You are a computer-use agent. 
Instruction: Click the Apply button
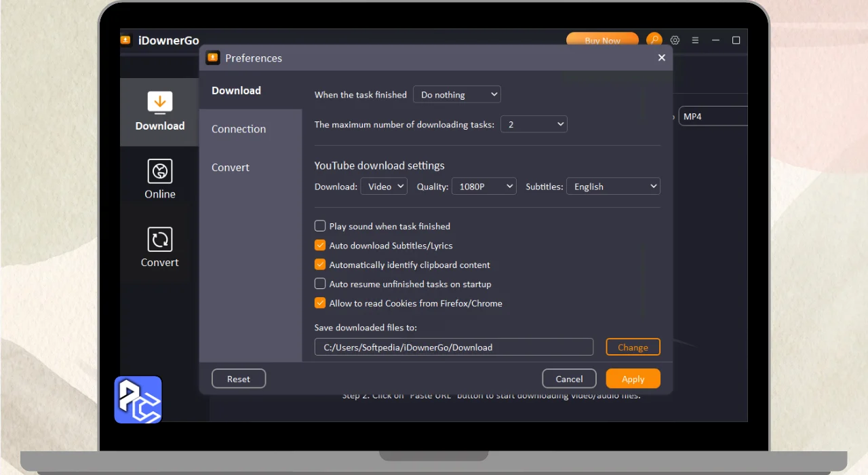[x=633, y=379]
